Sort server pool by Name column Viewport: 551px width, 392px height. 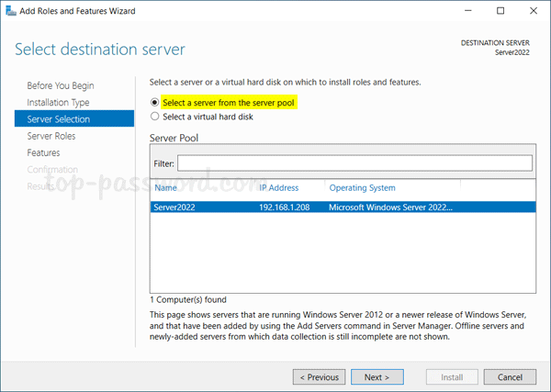[166, 187]
